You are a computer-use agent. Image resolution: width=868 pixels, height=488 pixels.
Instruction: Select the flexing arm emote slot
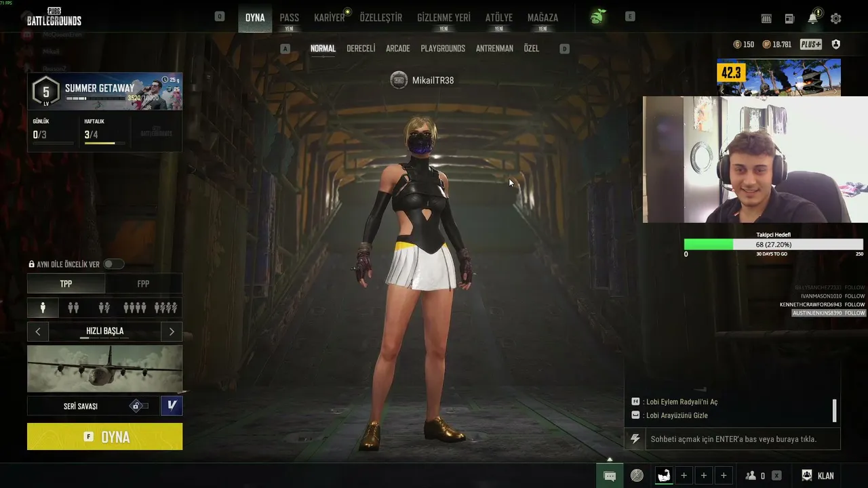(x=664, y=476)
